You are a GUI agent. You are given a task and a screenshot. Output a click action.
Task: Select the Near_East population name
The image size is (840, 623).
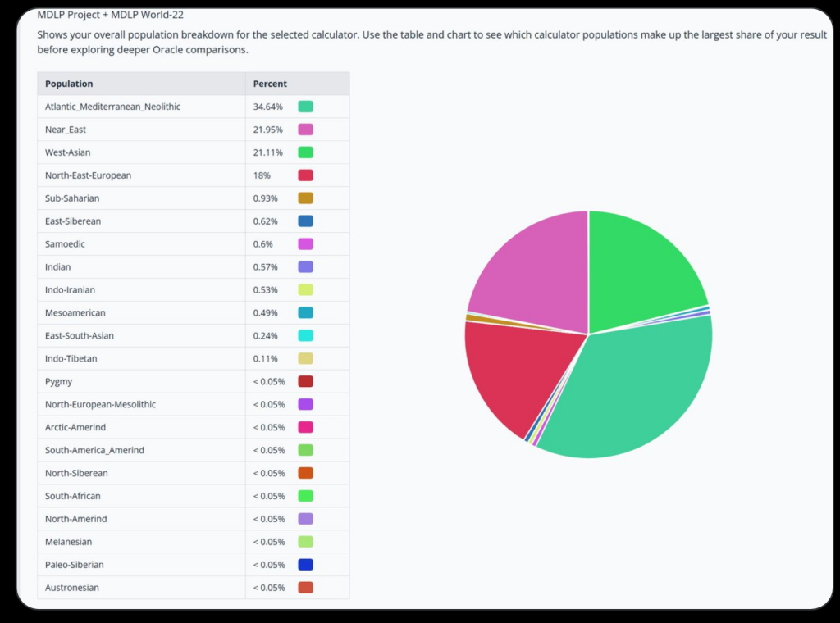(x=66, y=130)
